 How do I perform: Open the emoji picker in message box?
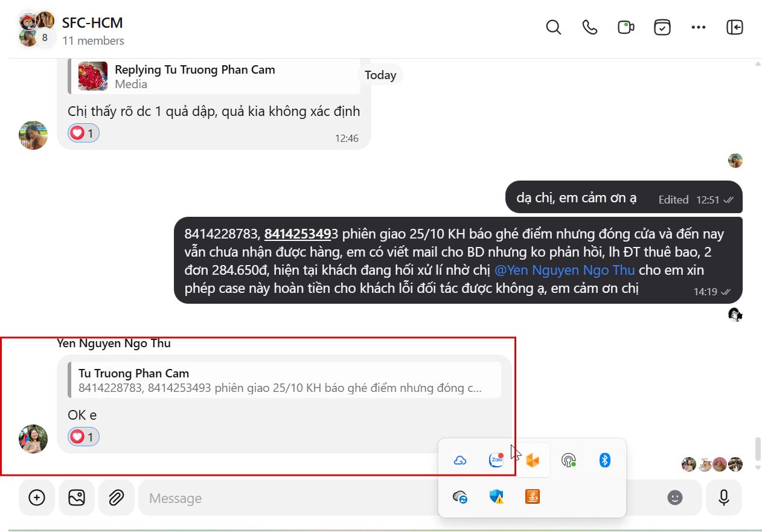[675, 498]
